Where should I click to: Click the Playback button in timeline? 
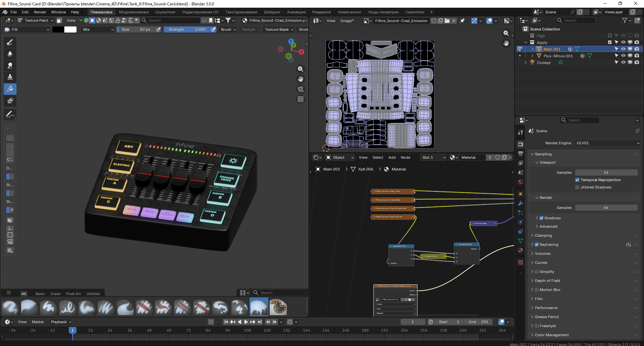pos(61,322)
